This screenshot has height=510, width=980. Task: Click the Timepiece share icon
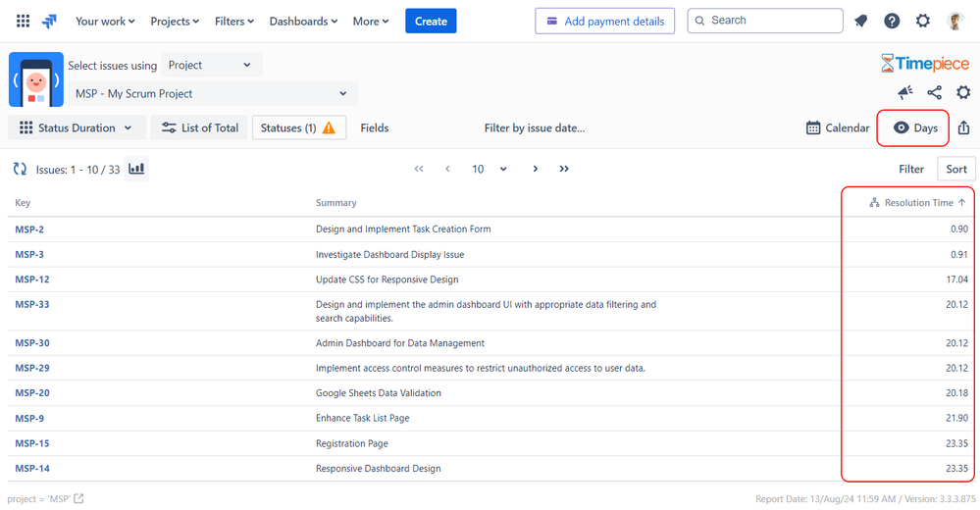point(934,93)
